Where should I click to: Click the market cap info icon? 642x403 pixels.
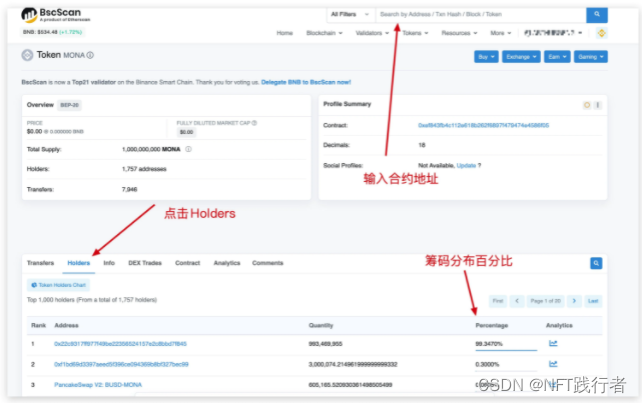click(x=254, y=123)
